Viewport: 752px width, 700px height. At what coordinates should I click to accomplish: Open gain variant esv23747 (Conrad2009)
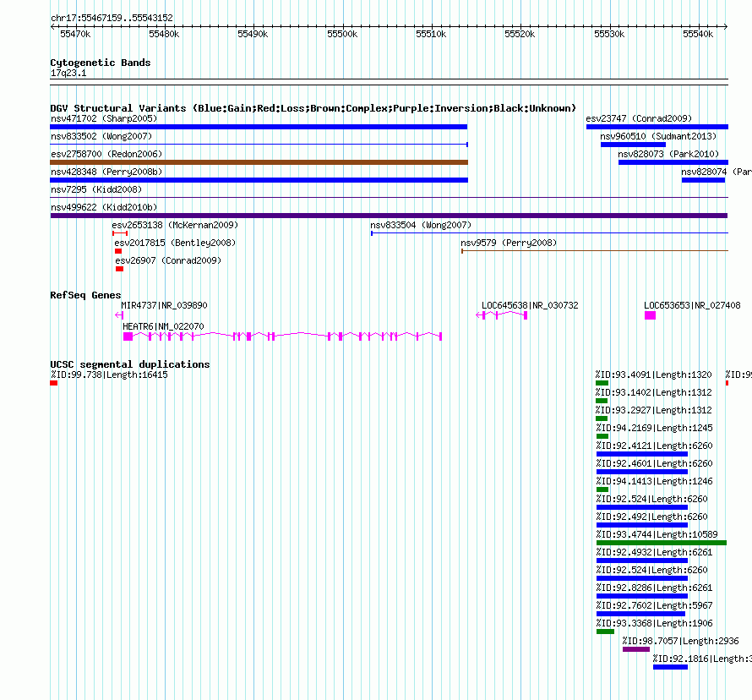pyautogui.click(x=657, y=127)
